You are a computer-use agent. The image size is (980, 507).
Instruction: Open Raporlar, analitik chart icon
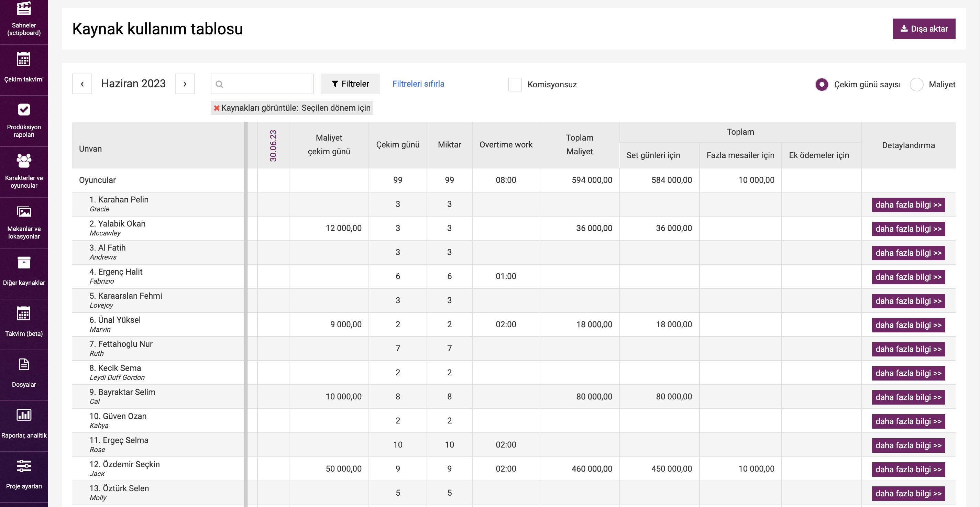click(24, 415)
